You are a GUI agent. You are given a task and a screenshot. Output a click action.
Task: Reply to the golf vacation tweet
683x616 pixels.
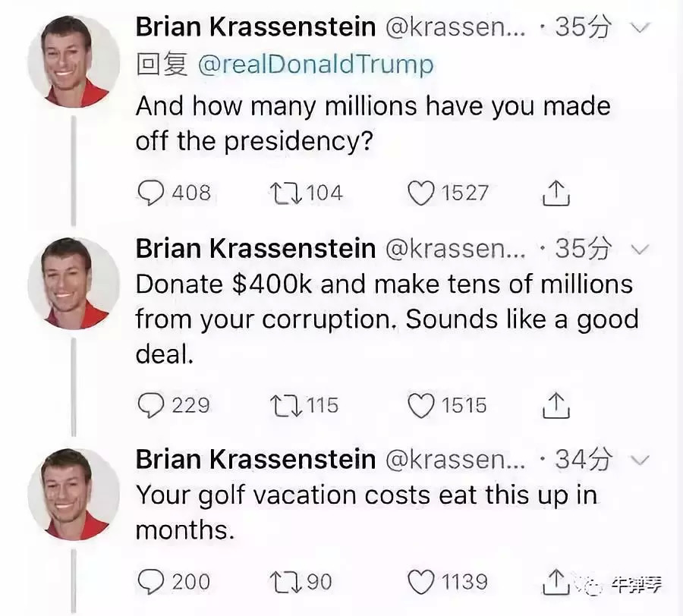151,582
